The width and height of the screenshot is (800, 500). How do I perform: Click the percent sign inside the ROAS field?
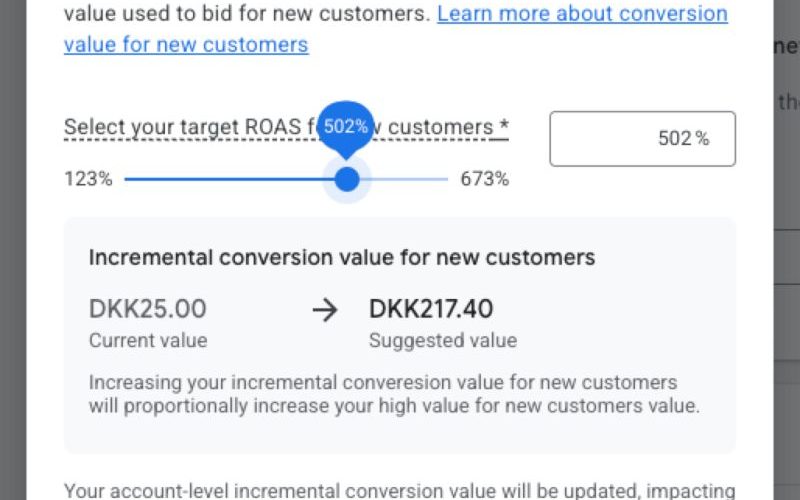point(702,139)
